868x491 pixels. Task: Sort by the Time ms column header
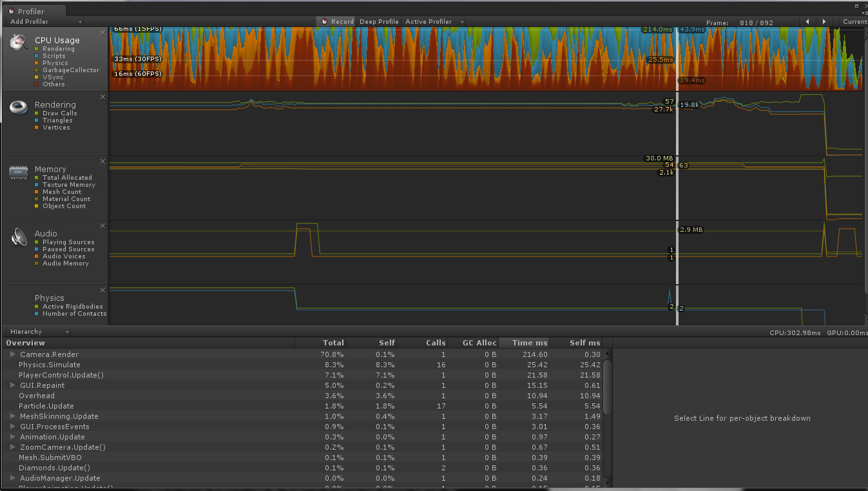(x=524, y=343)
